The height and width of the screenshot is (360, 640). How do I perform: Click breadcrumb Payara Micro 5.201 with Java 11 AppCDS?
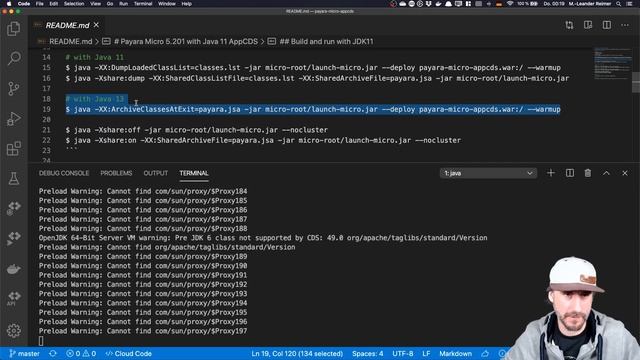coord(186,42)
